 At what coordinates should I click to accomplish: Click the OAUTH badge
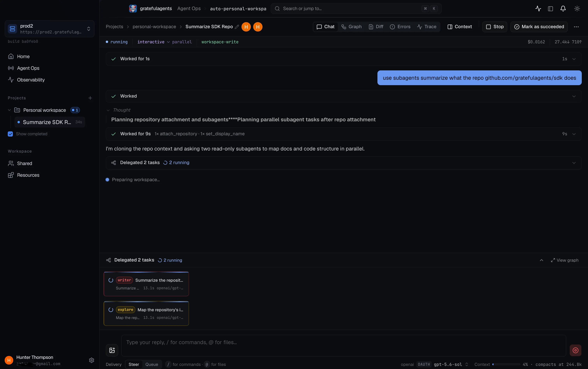pos(424,364)
